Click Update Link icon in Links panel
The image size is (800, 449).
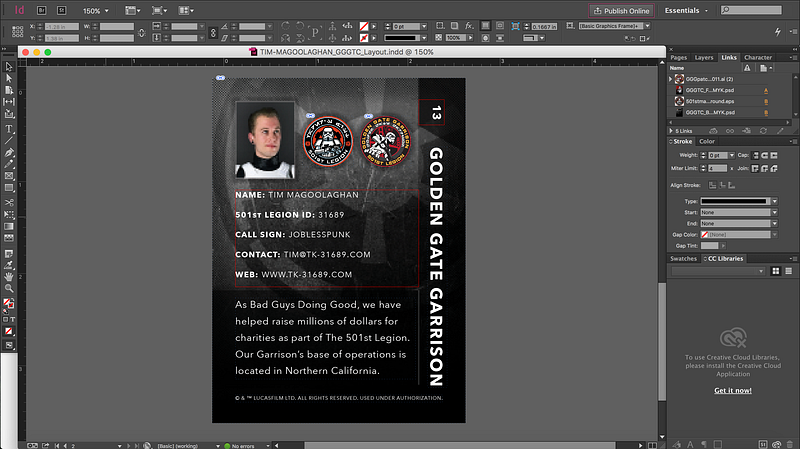click(x=763, y=131)
